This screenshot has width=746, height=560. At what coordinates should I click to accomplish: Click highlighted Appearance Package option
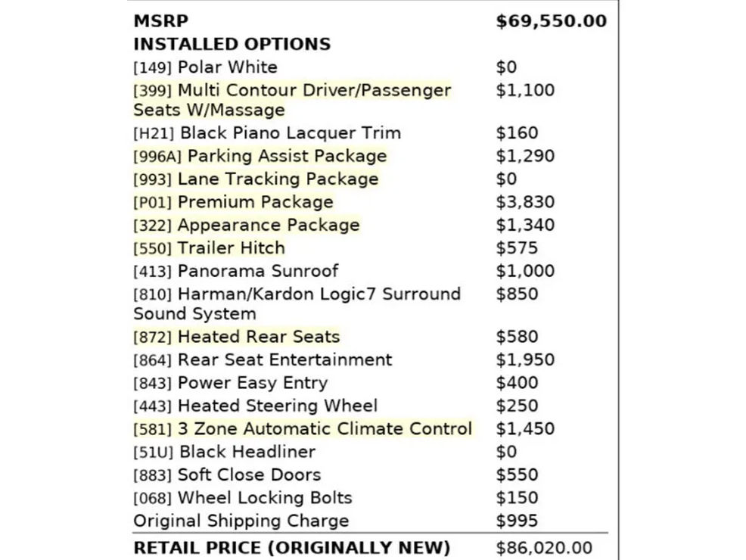(x=247, y=225)
